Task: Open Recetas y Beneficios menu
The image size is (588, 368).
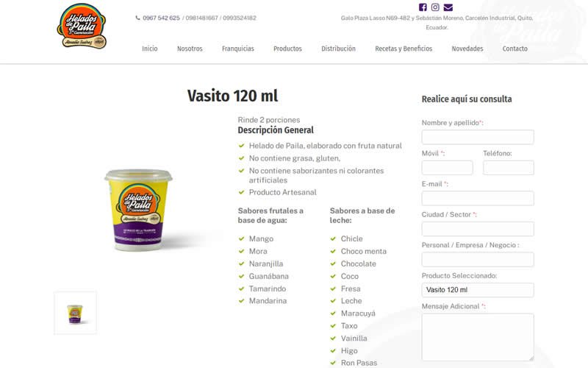Action: (x=404, y=49)
